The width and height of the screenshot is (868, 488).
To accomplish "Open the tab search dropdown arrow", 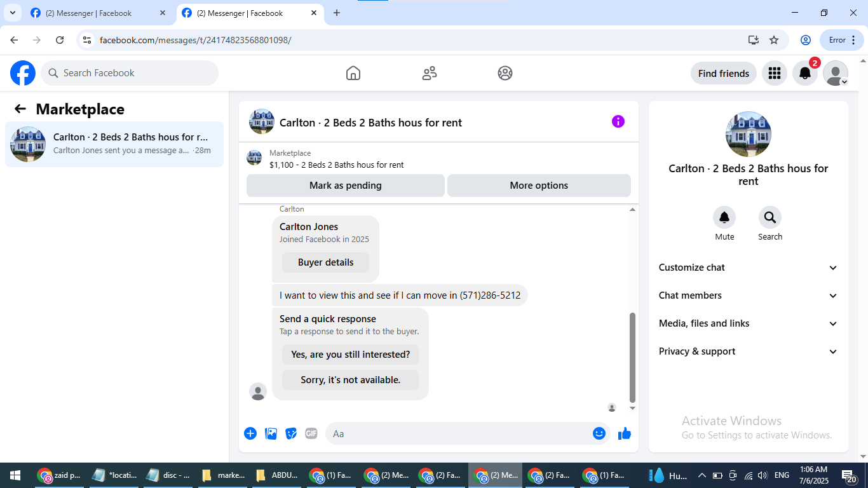I will coord(12,13).
